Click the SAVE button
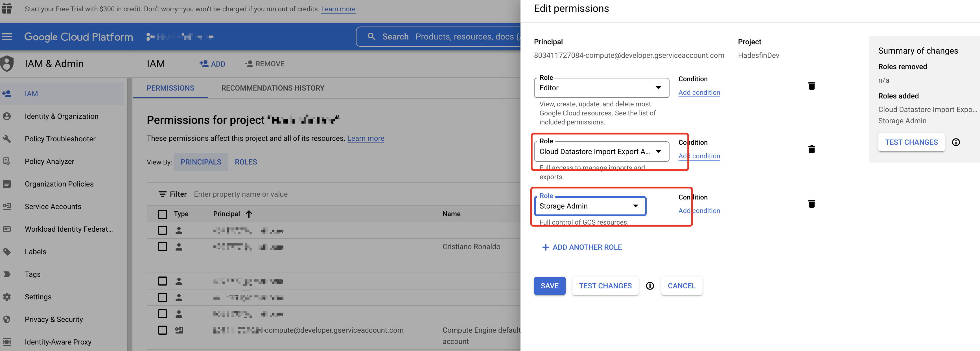Screen dimensions: 980x351 tap(549, 286)
